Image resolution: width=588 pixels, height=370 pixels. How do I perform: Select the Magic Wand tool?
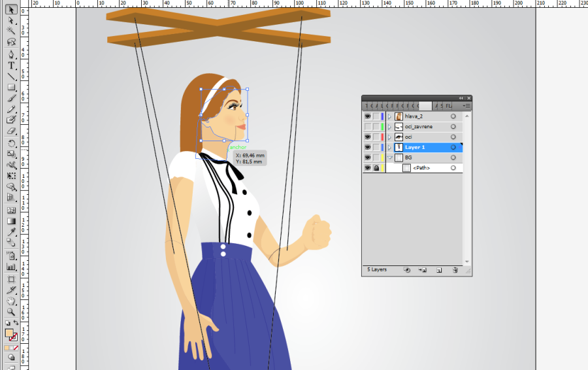12,31
